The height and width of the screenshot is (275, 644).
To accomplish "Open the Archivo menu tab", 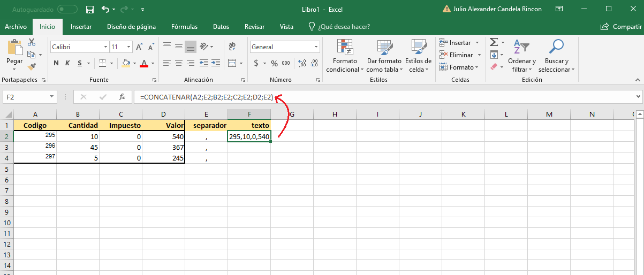I will pyautogui.click(x=16, y=27).
